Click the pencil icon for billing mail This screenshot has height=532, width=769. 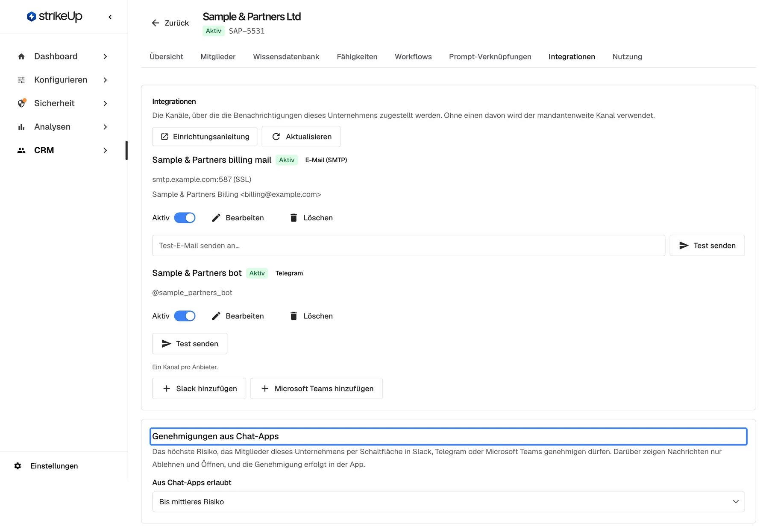(x=216, y=218)
